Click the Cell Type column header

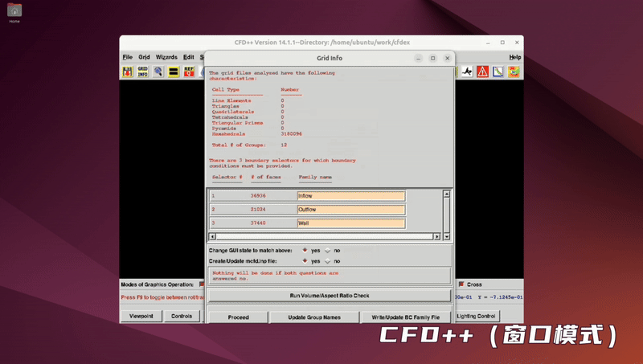tap(226, 90)
